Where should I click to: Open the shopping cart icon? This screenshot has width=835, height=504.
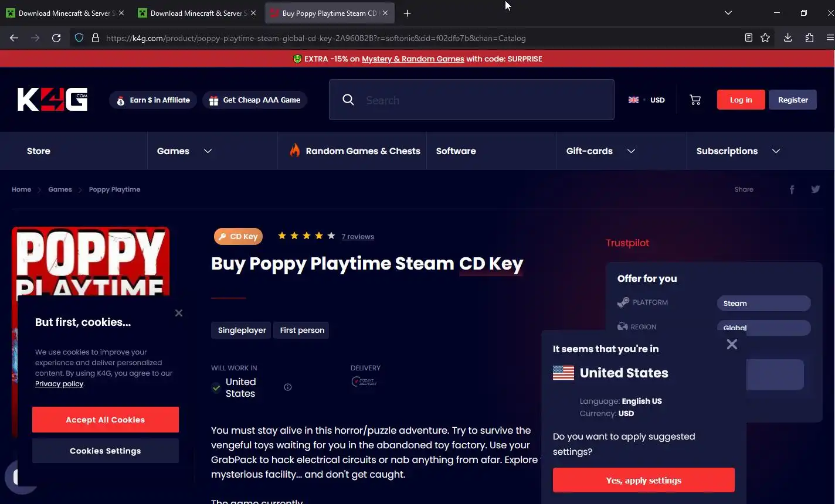point(695,100)
